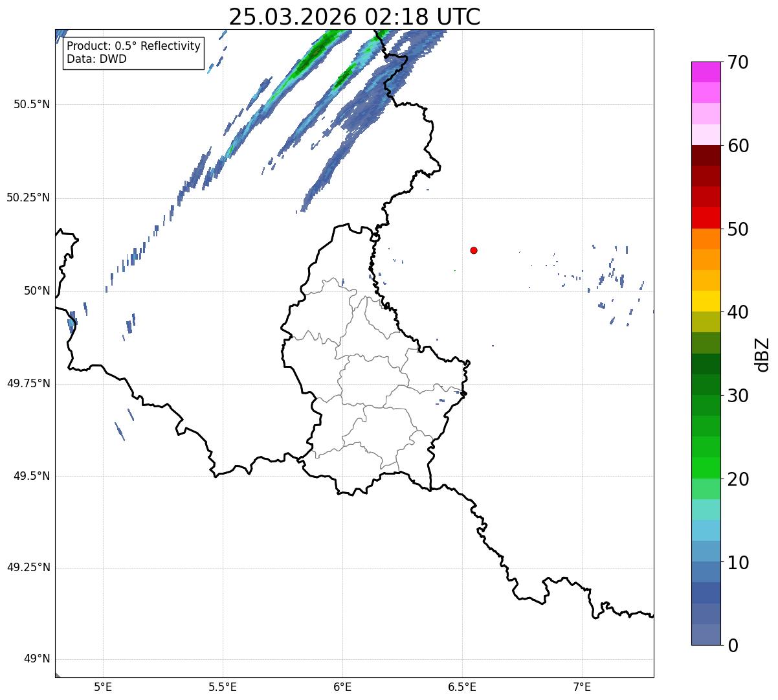
Task: Click the dark red 60 dBZ colorbar segment
Action: (x=706, y=155)
